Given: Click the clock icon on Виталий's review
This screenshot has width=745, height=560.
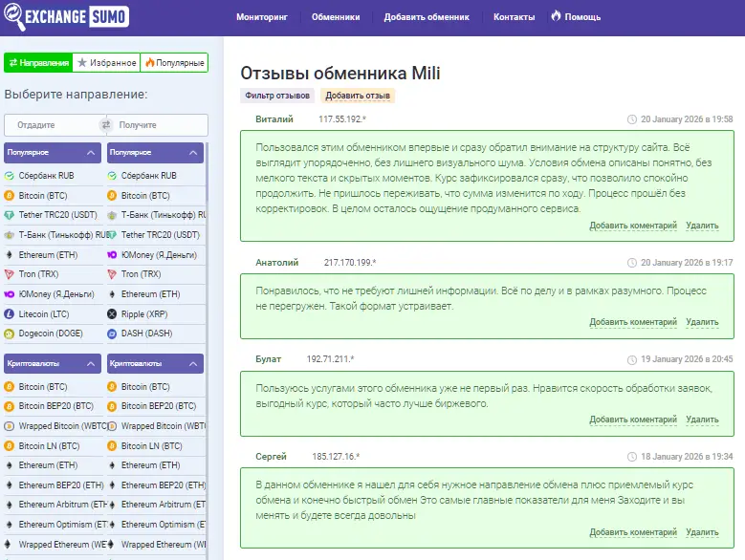Looking at the screenshot, I should click(631, 119).
